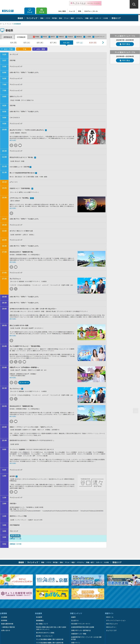Open website icon for 22:55 京の水ものがたり
The width and height of the screenshot is (140, 644).
(11, 421)
